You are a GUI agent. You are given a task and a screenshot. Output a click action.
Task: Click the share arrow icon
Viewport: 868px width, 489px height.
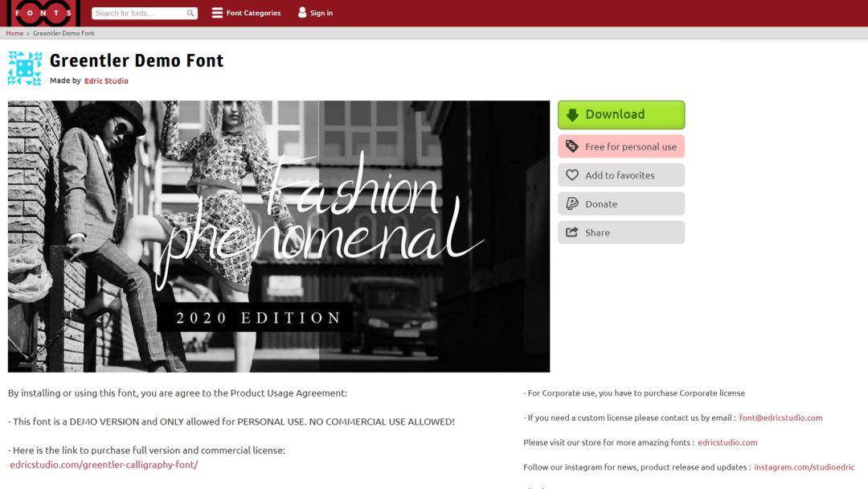click(x=572, y=232)
